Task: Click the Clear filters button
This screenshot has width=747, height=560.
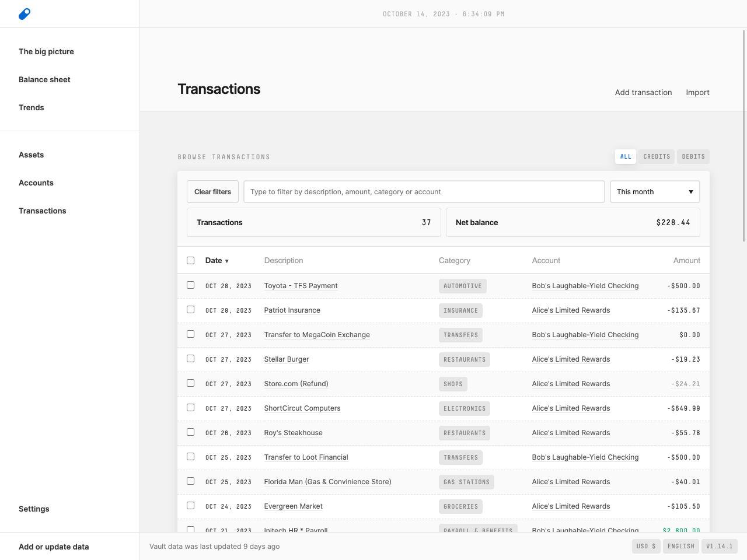Action: tap(212, 192)
